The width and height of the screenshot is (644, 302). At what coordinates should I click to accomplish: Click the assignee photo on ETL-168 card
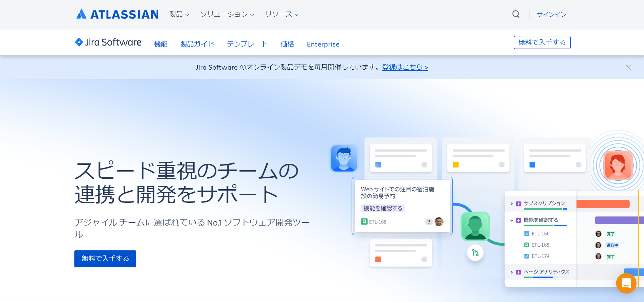pyautogui.click(x=439, y=221)
